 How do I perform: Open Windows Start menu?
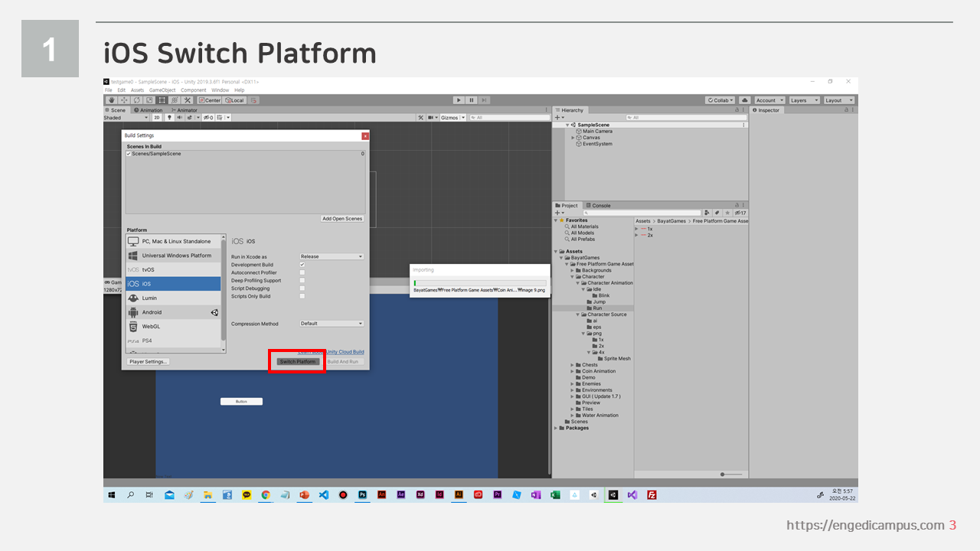112,495
